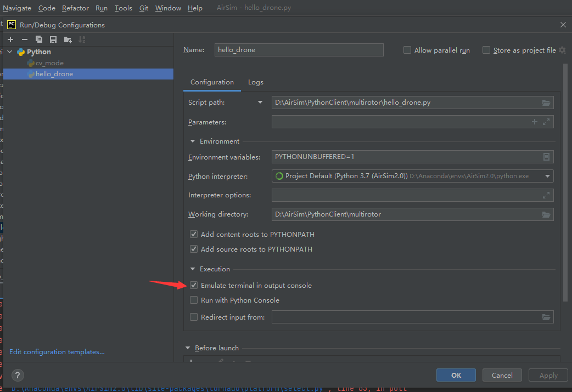Enable Allow parallel run

407,50
